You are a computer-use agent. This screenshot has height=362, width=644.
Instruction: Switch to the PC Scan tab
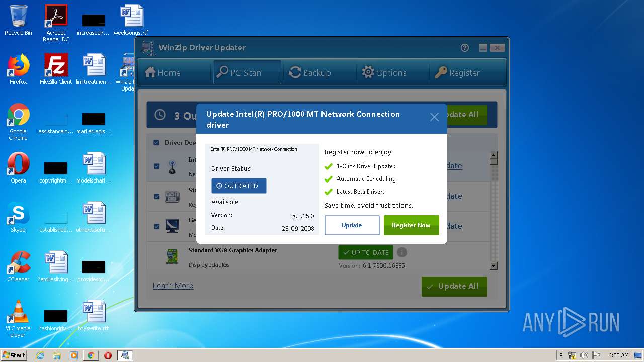click(246, 73)
